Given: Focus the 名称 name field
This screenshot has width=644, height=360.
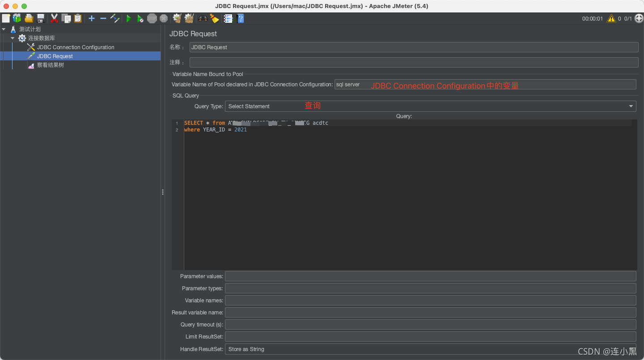Looking at the screenshot, I should pos(414,47).
